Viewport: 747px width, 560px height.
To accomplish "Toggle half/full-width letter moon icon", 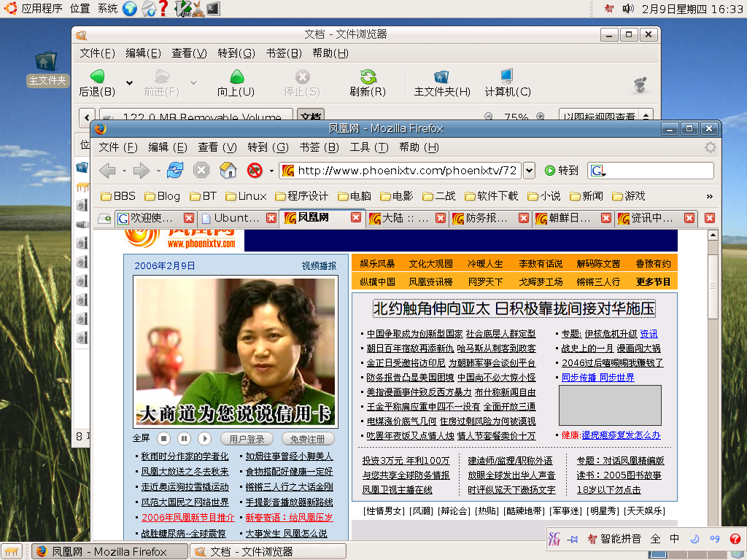I will click(694, 539).
